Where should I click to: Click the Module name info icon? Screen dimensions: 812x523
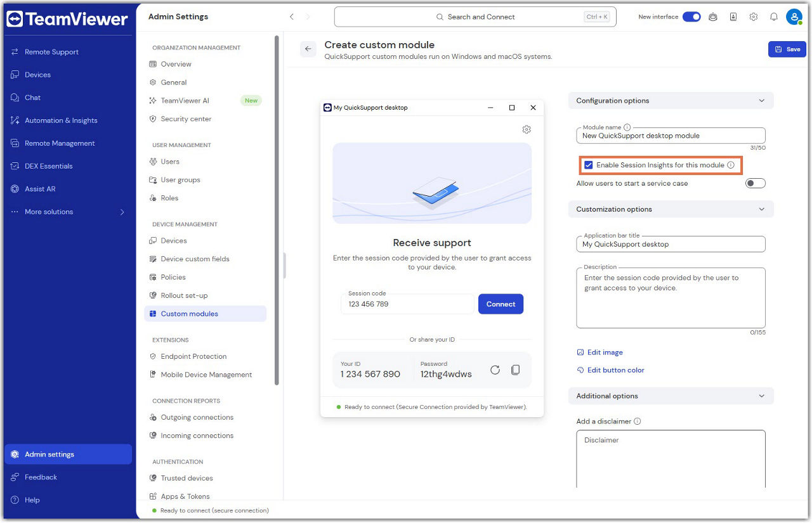coord(627,127)
